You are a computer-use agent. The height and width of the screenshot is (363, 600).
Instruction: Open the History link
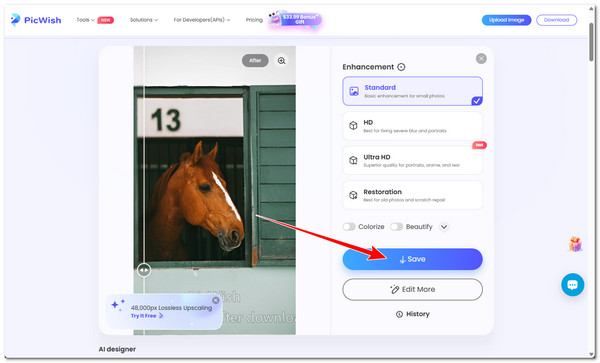click(x=412, y=314)
